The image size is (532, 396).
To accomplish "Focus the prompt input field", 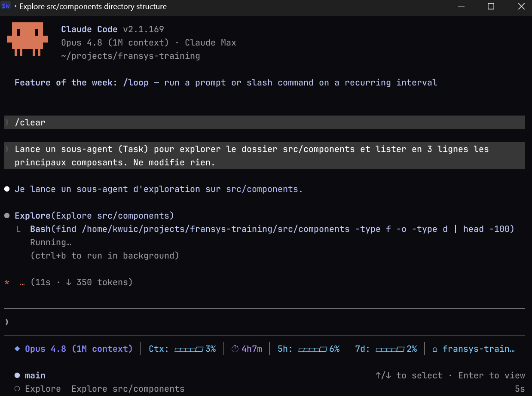I will point(265,322).
